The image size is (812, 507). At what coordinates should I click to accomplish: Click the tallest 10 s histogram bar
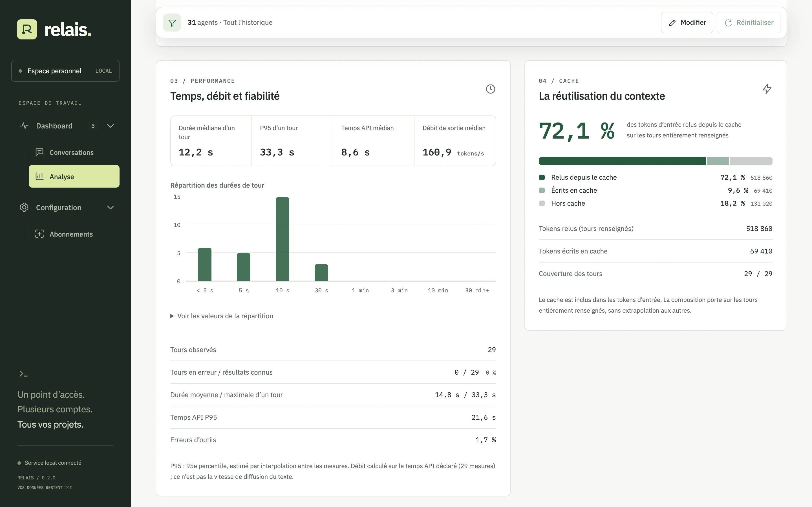(x=282, y=239)
